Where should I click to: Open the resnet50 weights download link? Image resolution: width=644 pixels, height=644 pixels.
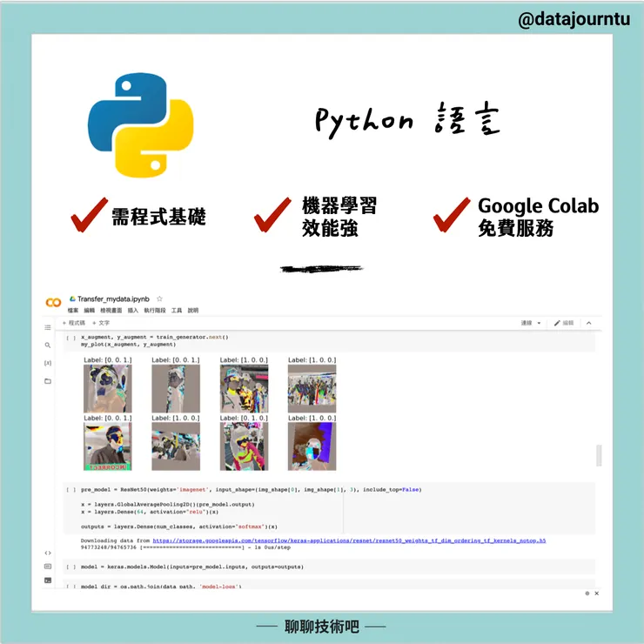pos(349,540)
